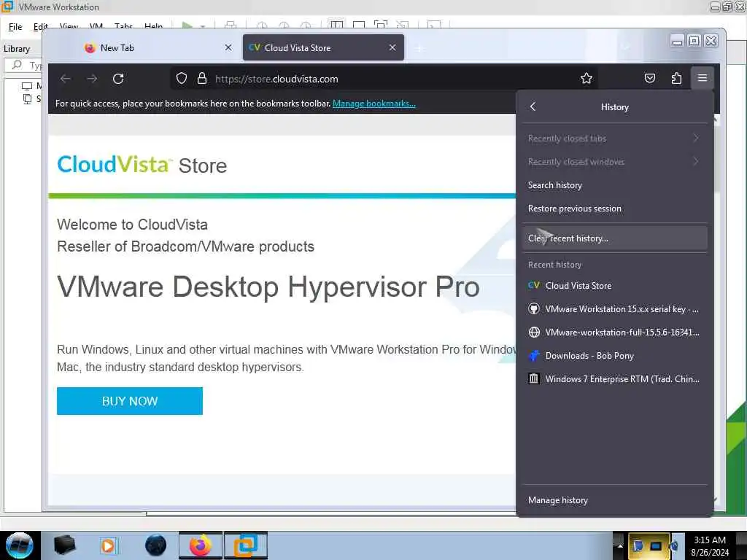
Task: Click the Firefox forward arrow button
Action: (92, 79)
